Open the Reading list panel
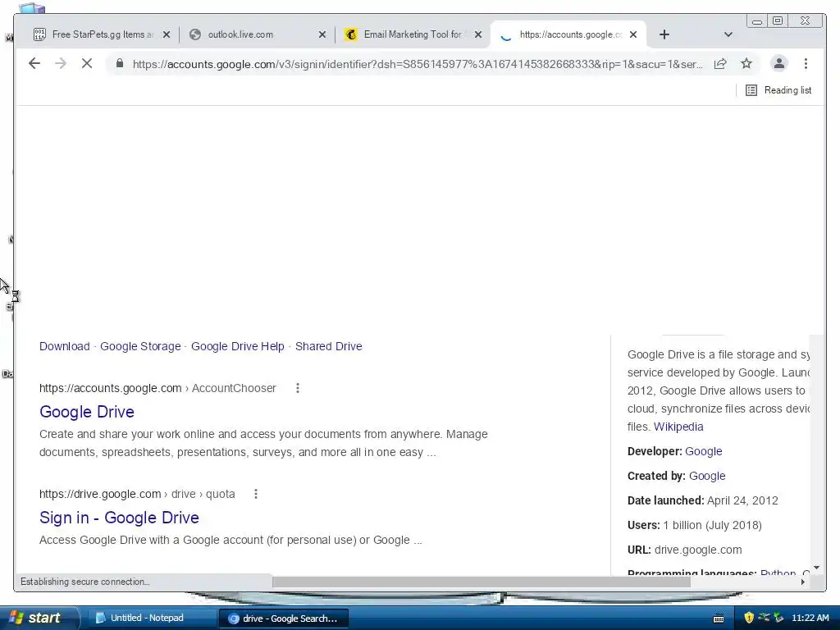 [x=778, y=90]
